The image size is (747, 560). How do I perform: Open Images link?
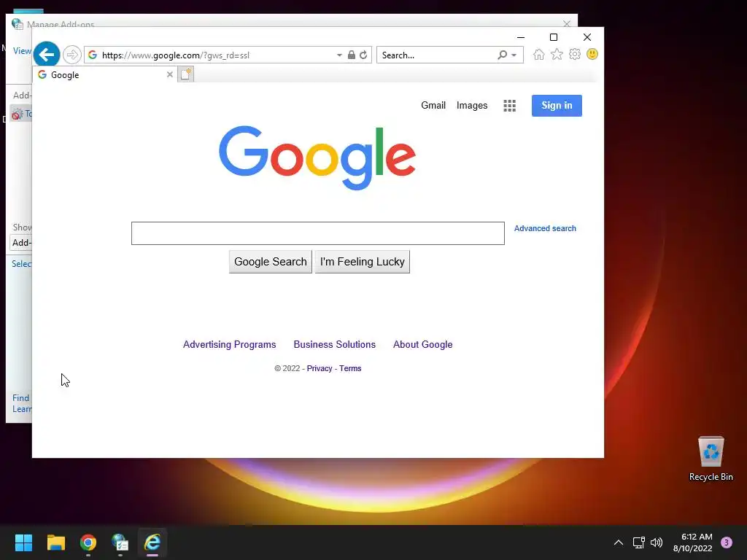coord(472,105)
